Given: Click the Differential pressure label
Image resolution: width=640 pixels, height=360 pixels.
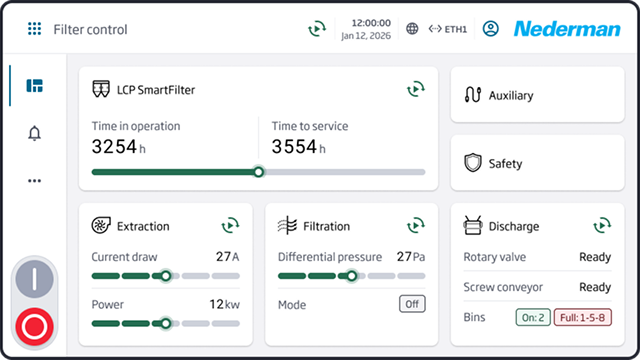Looking at the screenshot, I should pyautogui.click(x=330, y=257).
